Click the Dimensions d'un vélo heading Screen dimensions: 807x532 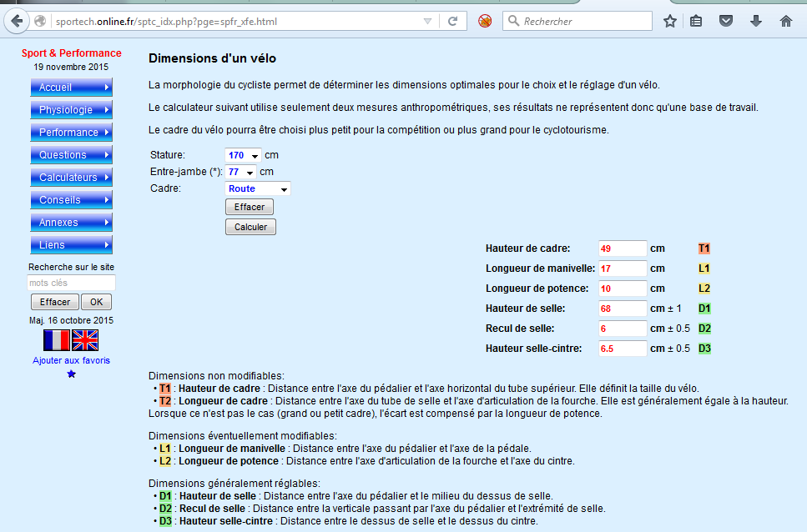tap(212, 58)
